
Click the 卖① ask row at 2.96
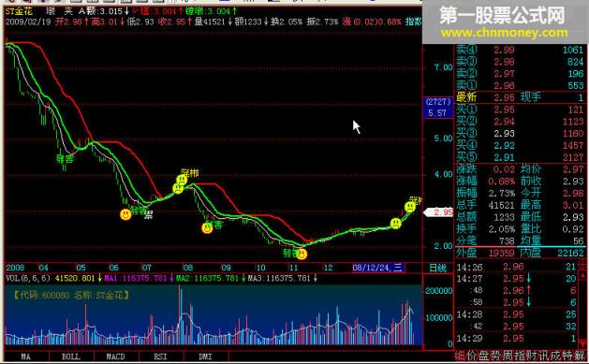click(521, 85)
